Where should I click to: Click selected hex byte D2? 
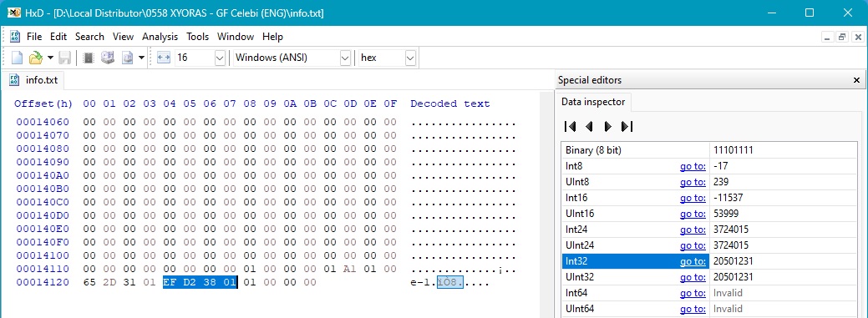(x=190, y=283)
